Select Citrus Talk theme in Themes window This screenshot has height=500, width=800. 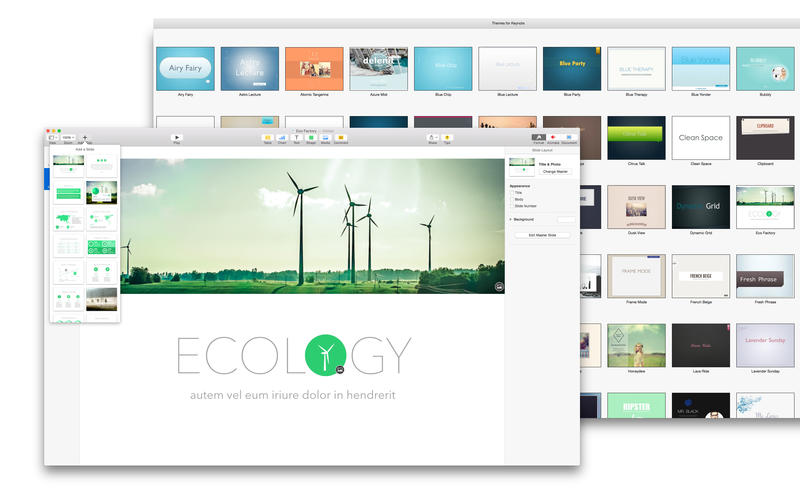tap(636, 138)
